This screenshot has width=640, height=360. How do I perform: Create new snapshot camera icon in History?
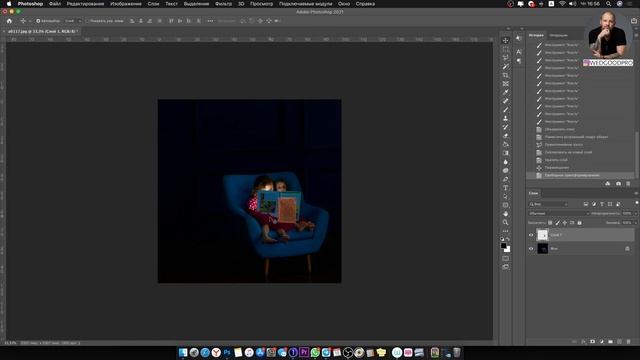coord(618,184)
